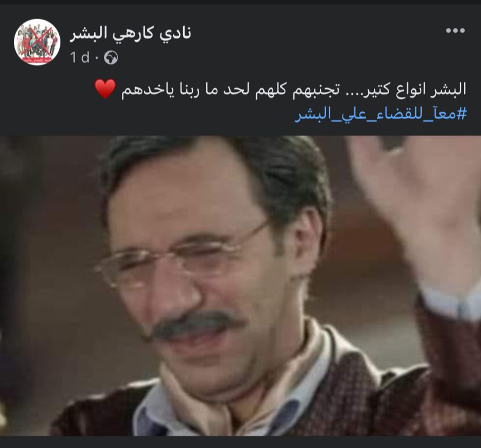Open the page's round profile picture
Image resolution: width=481 pixels, height=448 pixels.
tap(37, 42)
